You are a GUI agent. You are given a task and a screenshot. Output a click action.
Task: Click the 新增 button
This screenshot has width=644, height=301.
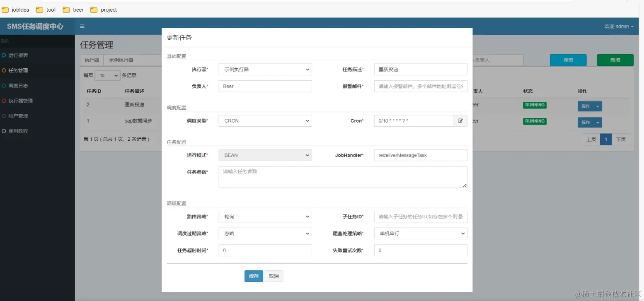tap(615, 60)
